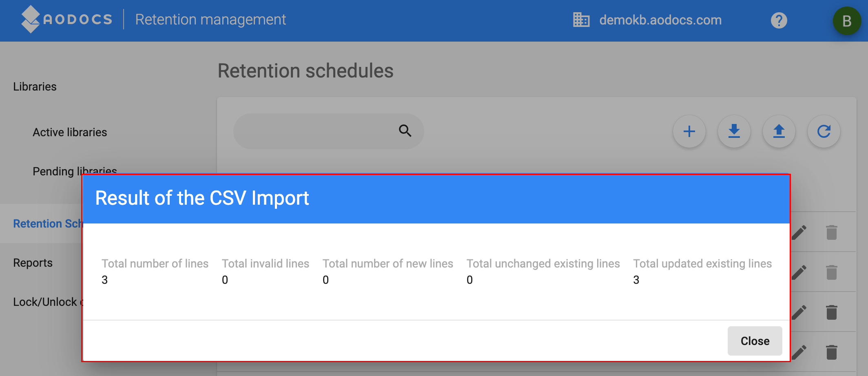Click the demokb.aodocs.com domain link

coord(660,20)
